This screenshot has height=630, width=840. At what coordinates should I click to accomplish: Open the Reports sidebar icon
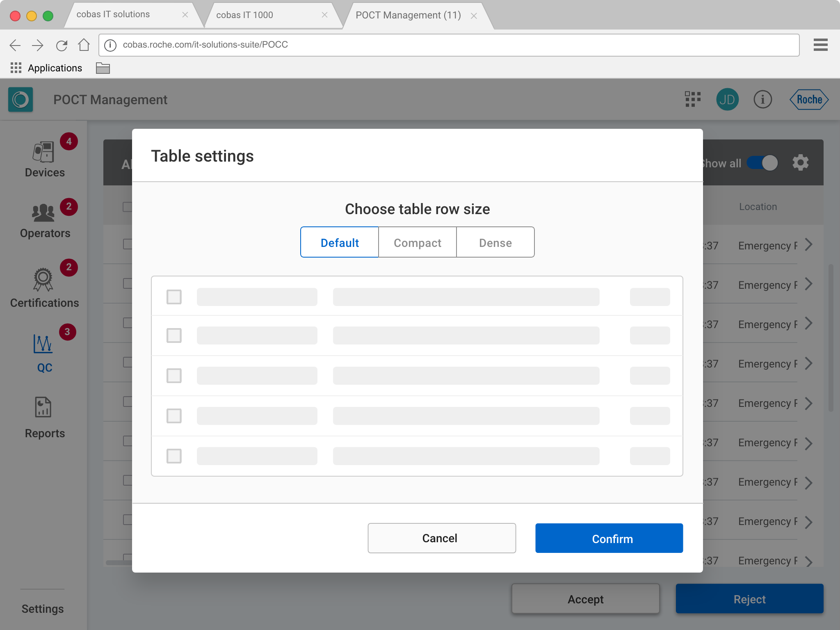click(x=43, y=407)
